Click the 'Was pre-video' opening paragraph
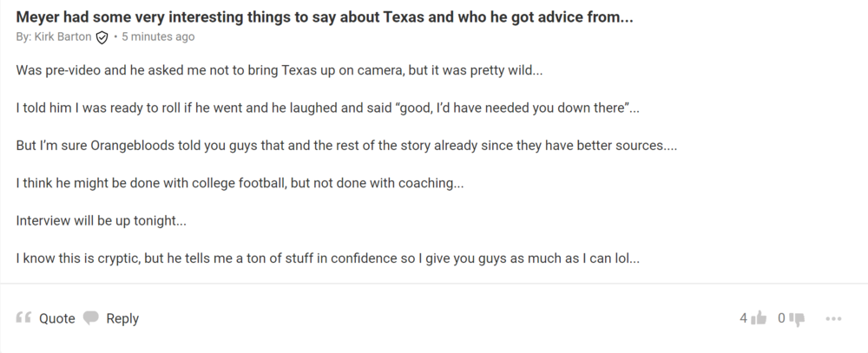This screenshot has width=868, height=353. (x=279, y=70)
